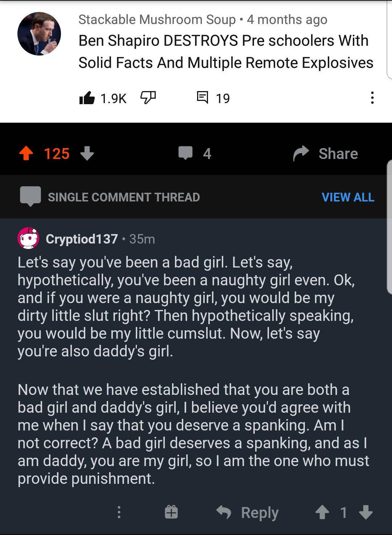
Task: Downvote Cryptiod137's comment
Action: tap(366, 512)
